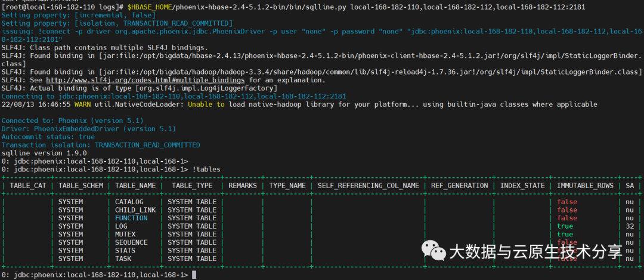This screenshot has height=280, width=644.
Task: Click the true value in MUTEX row
Action: coord(565,235)
